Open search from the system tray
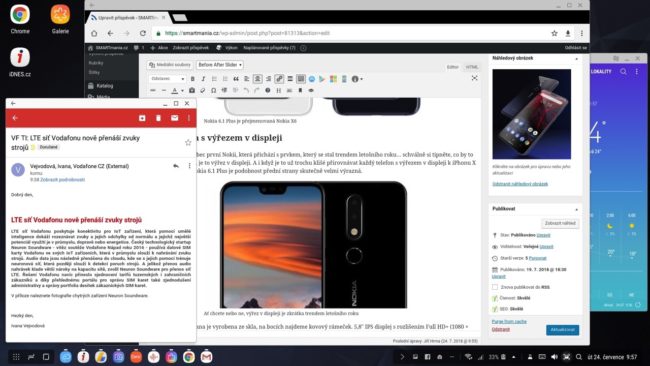Viewport: 650px width, 366px height. point(579,356)
